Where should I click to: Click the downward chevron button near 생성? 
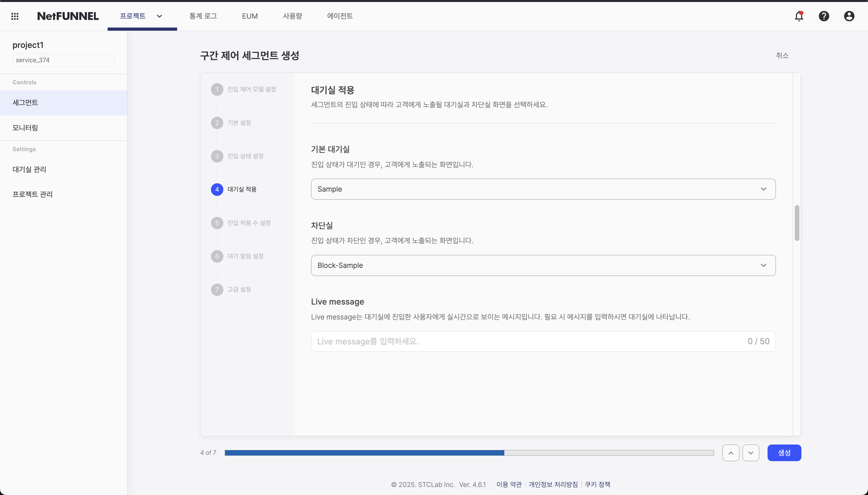(751, 453)
